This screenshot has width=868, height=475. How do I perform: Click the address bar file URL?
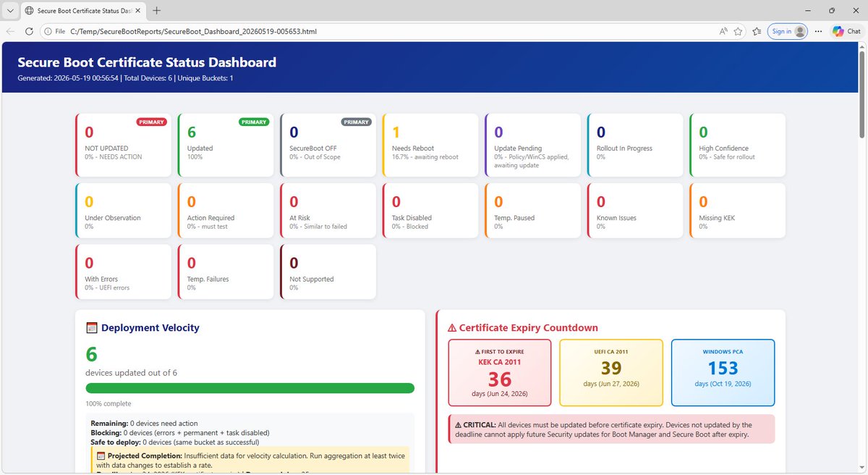(x=194, y=31)
